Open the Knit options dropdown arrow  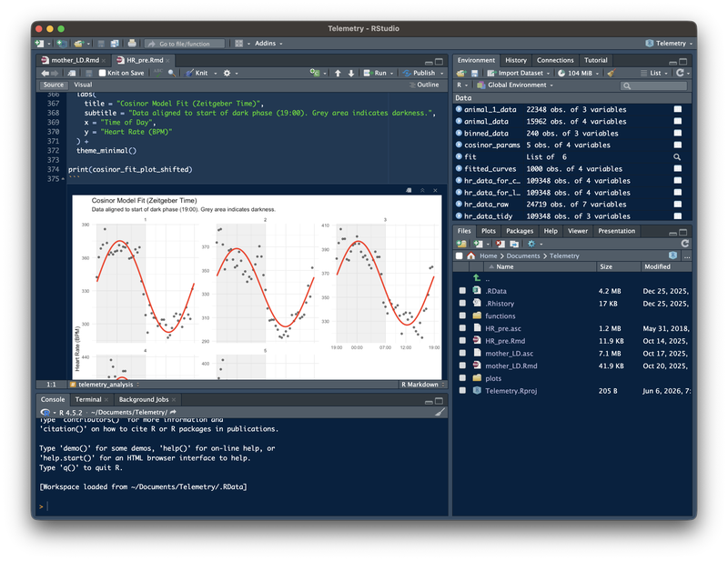216,74
